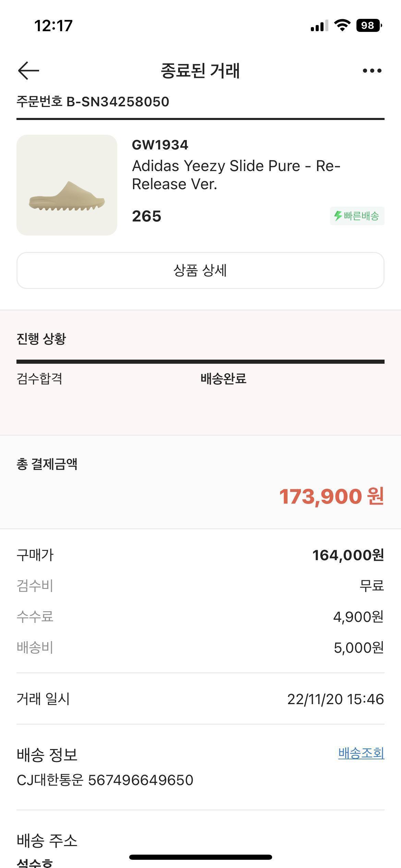The width and height of the screenshot is (401, 868).
Task: Tap the home indicator bar
Action: pos(200,857)
